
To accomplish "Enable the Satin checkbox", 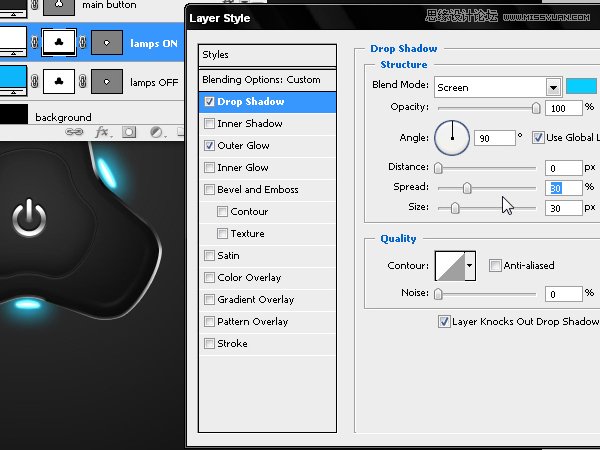I will pos(209,256).
